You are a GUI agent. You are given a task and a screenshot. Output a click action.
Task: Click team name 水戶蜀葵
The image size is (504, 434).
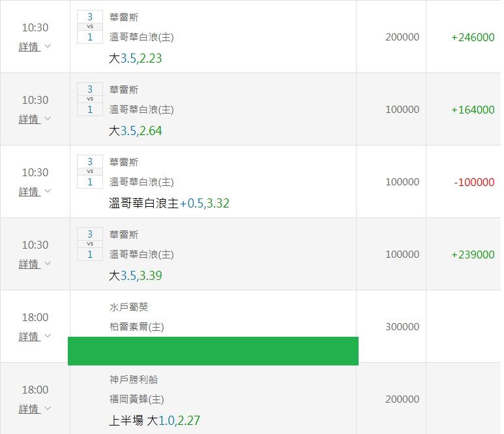click(129, 307)
